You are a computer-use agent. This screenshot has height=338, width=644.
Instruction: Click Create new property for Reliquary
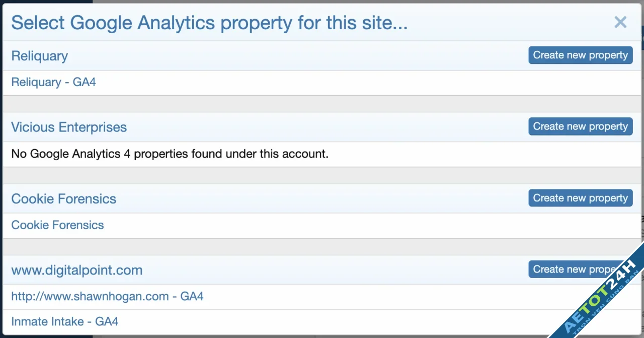[x=580, y=55]
